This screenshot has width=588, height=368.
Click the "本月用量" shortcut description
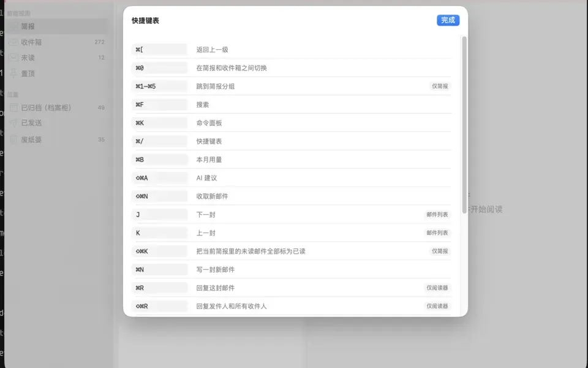pos(209,159)
